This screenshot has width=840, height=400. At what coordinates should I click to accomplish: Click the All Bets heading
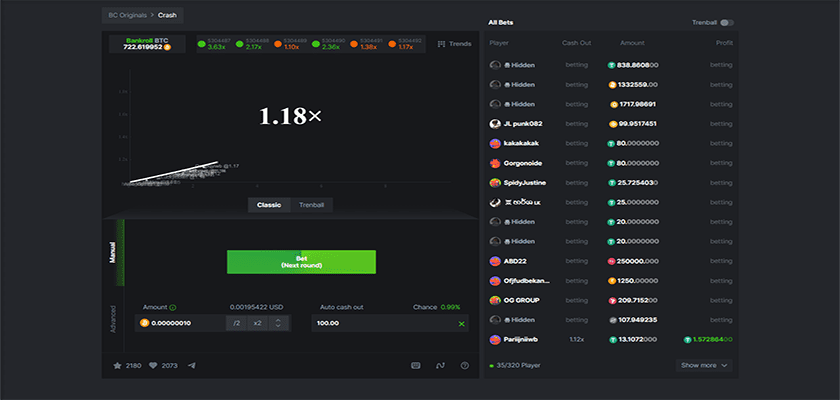coord(500,22)
